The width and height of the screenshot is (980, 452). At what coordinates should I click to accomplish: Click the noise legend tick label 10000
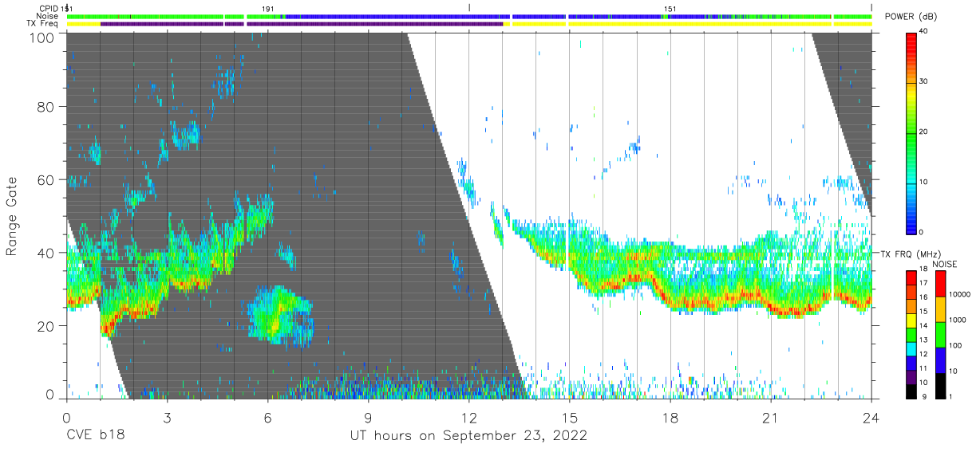tap(960, 295)
